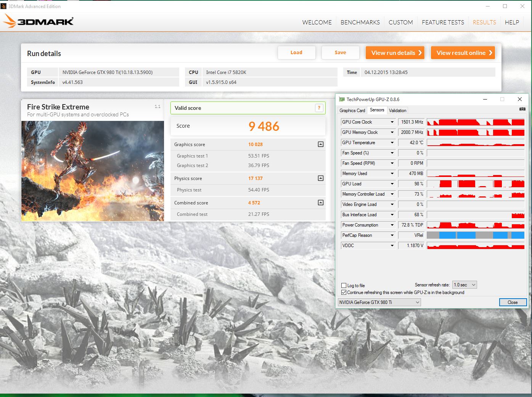
Task: Open the HELP tab
Action: pyautogui.click(x=512, y=23)
